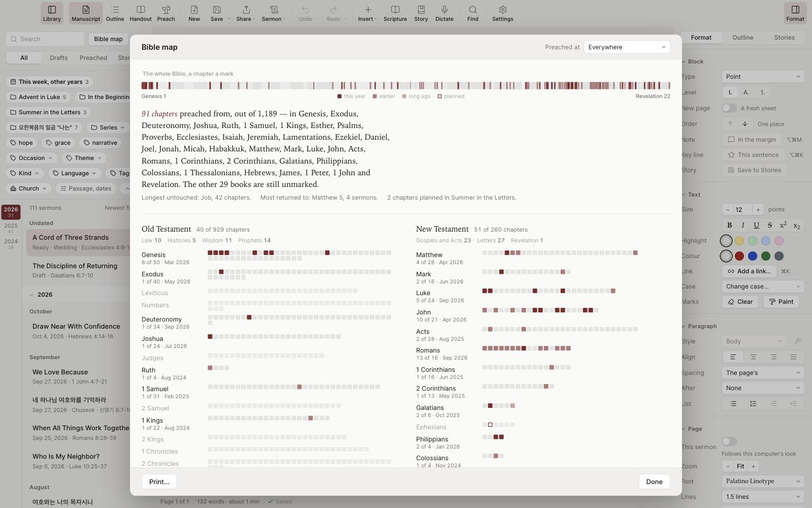Apply Italic text formatting

coord(743,225)
